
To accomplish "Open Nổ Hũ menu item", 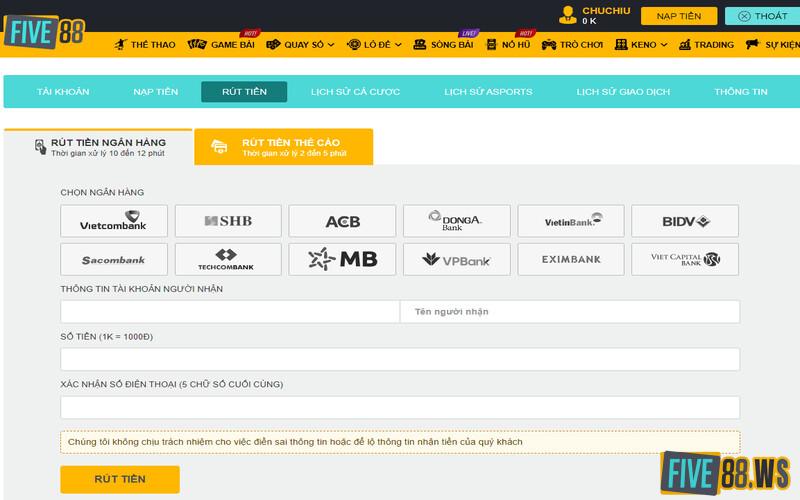I will pos(516,45).
